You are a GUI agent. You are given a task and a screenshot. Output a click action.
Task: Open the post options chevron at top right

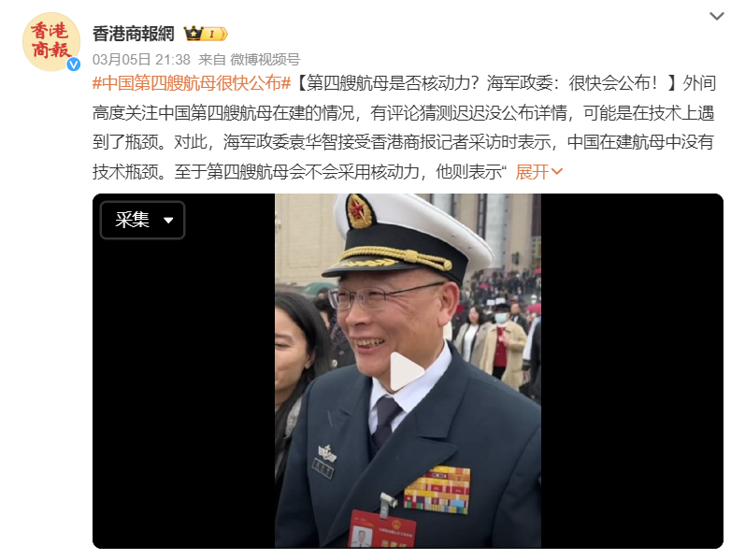pyautogui.click(x=717, y=17)
